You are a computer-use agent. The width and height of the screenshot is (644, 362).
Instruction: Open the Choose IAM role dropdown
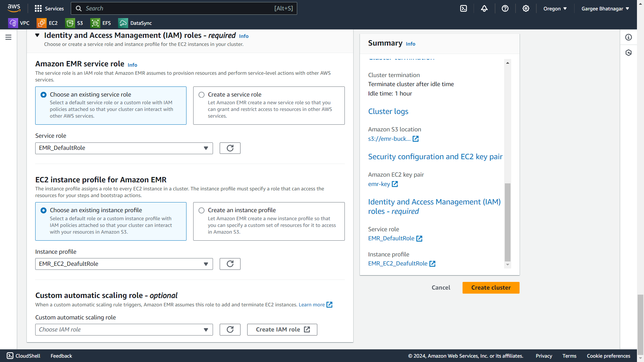124,329
